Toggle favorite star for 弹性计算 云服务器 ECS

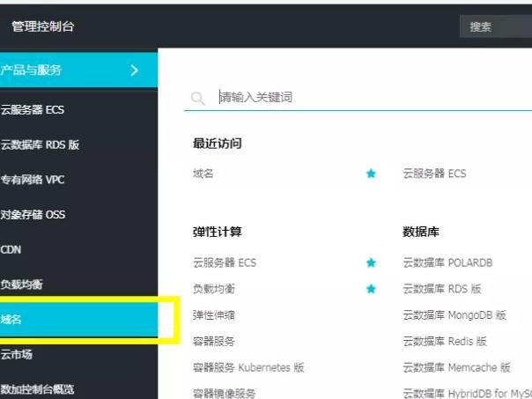(371, 262)
